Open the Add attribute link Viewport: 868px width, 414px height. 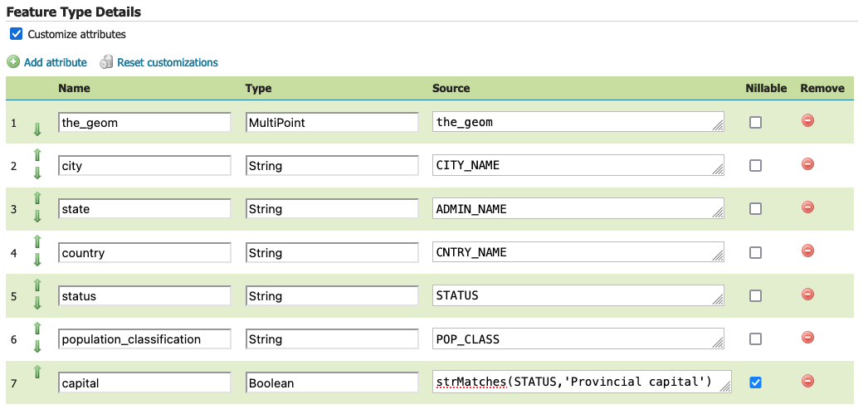(56, 62)
